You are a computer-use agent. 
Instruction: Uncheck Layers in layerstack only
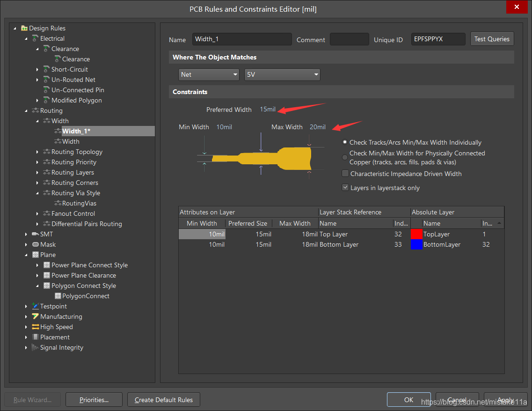345,188
